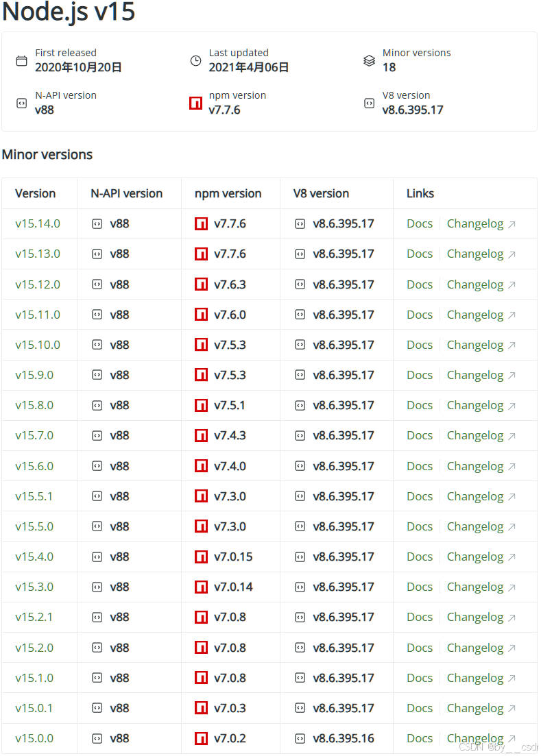Open the v15.1.0 version link
Viewport: 541px width, 756px height.
[34, 678]
